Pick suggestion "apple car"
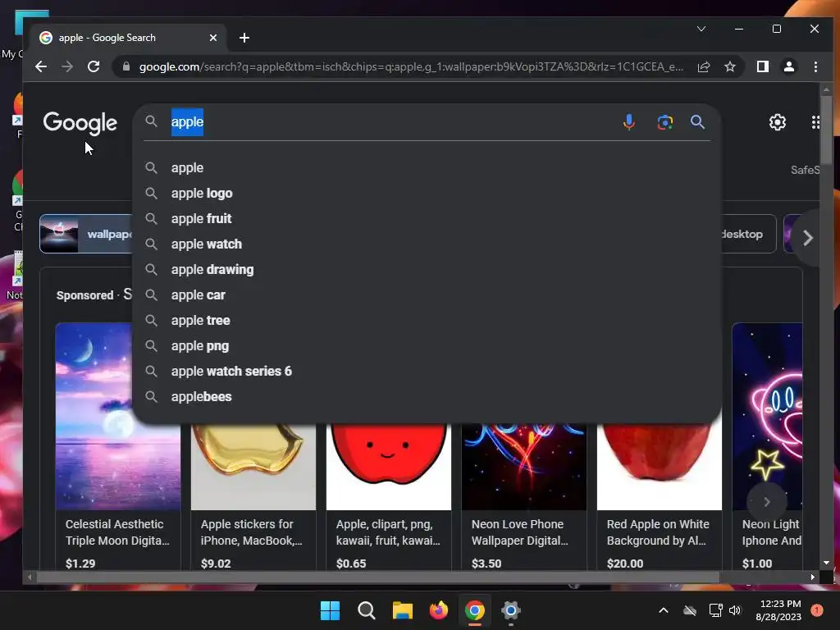The width and height of the screenshot is (840, 630). pos(427,295)
